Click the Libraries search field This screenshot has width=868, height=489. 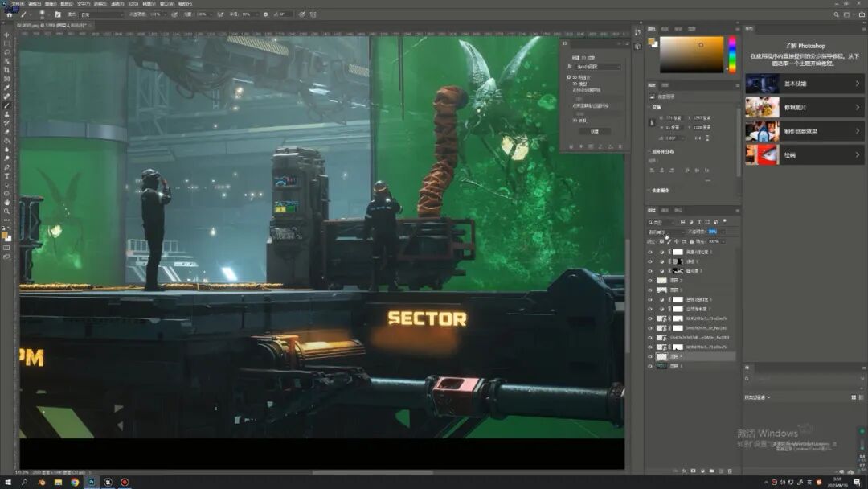click(x=804, y=379)
